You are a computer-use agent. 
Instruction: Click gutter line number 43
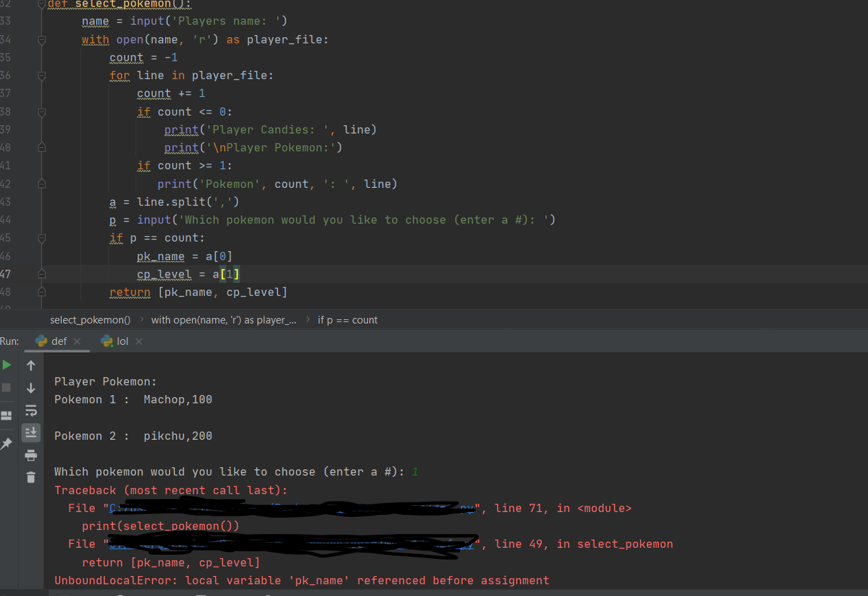click(6, 202)
